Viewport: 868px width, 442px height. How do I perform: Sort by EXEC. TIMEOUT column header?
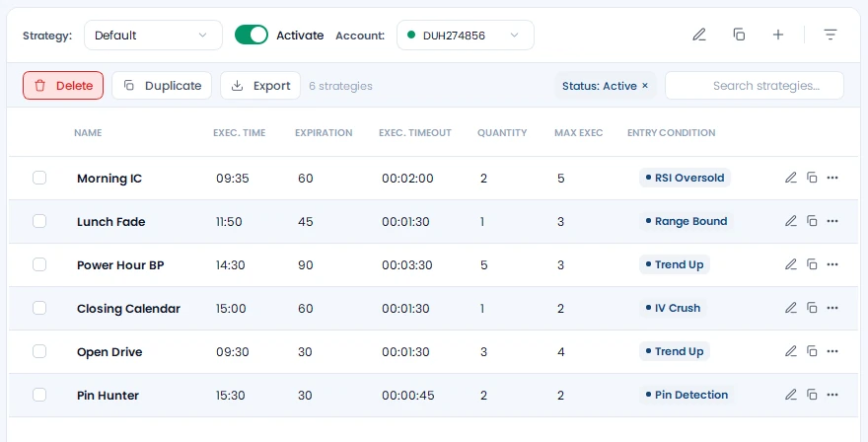(x=415, y=133)
